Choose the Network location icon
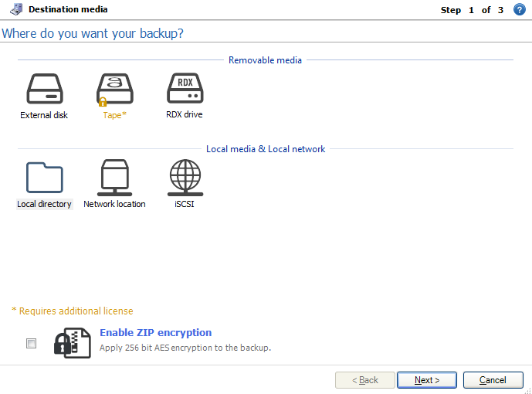Screen dimensions: 532x394 (x=115, y=178)
